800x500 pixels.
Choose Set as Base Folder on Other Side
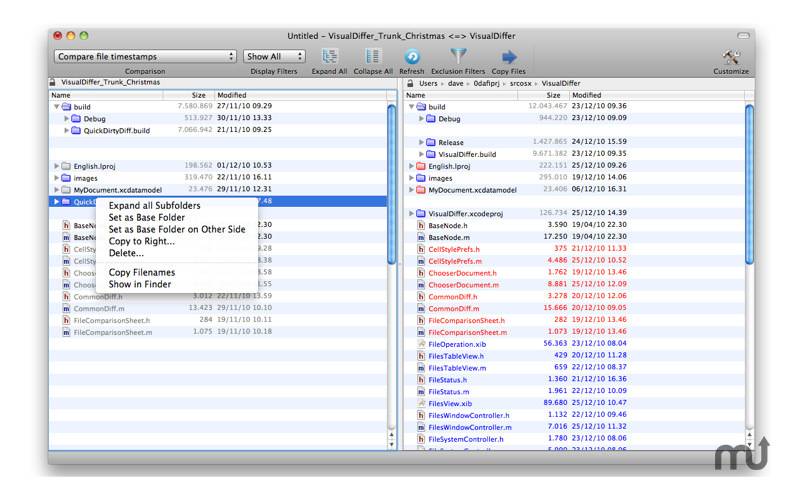[177, 229]
